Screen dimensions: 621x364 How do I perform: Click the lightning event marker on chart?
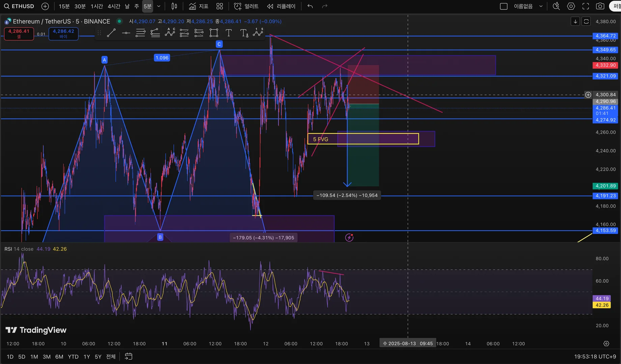coord(349,238)
